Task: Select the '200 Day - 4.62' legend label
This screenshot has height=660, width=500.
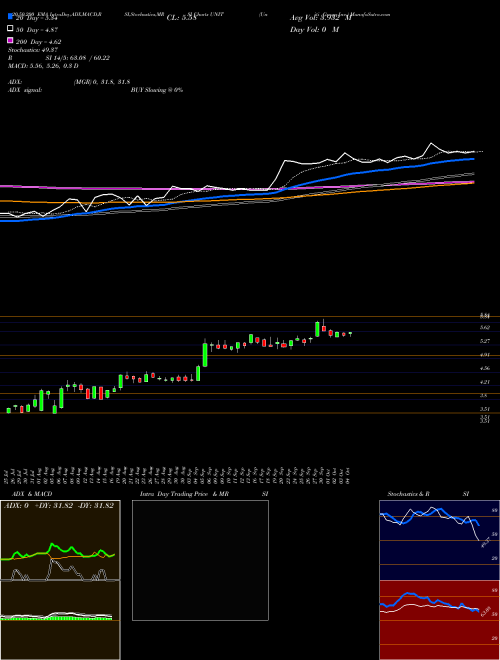Action: tap(38, 42)
